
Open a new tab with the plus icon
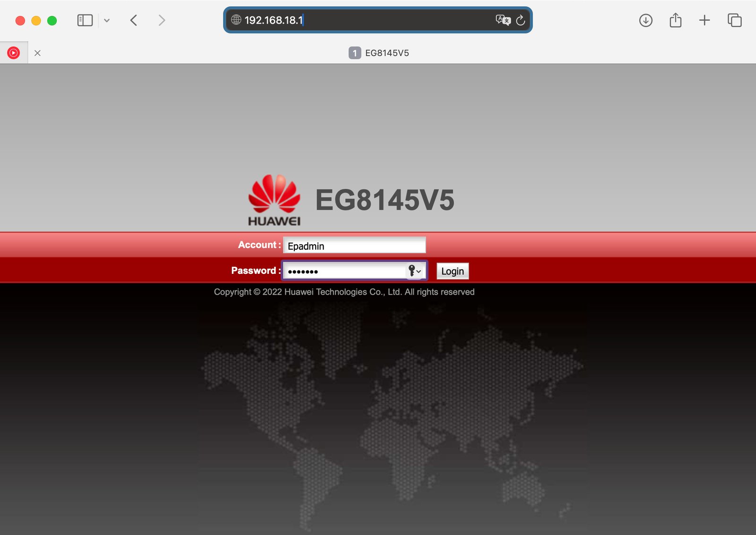click(x=704, y=20)
